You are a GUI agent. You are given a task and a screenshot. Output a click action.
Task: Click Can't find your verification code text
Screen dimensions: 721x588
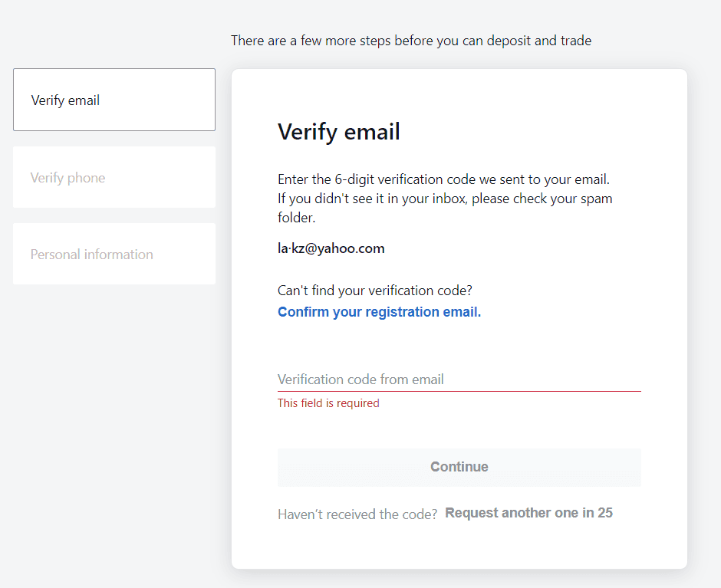pyautogui.click(x=375, y=291)
